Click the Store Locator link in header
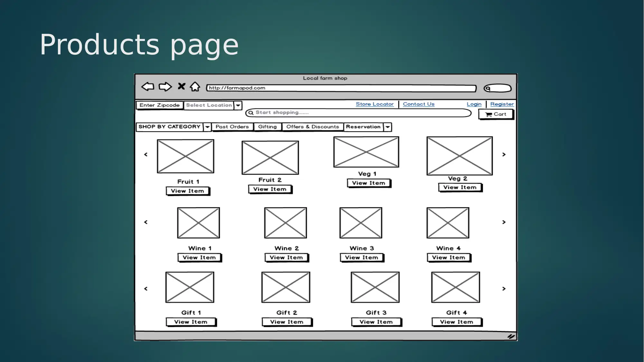The width and height of the screenshot is (644, 362). [x=374, y=104]
